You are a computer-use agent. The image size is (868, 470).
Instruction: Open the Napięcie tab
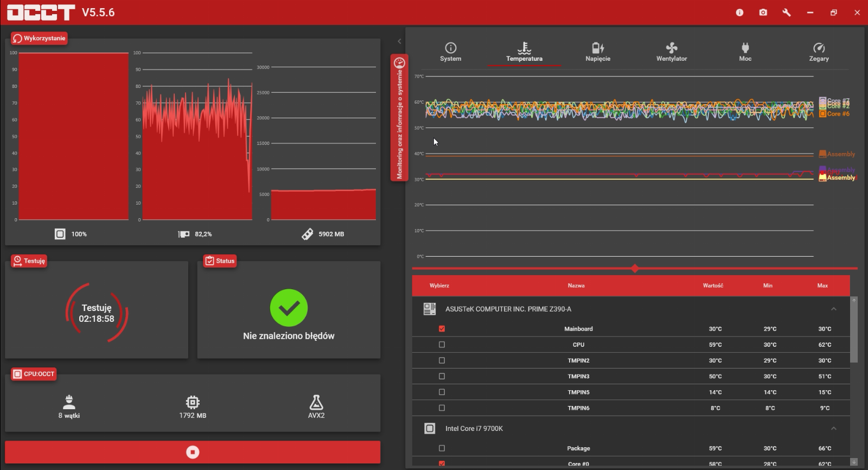click(598, 52)
